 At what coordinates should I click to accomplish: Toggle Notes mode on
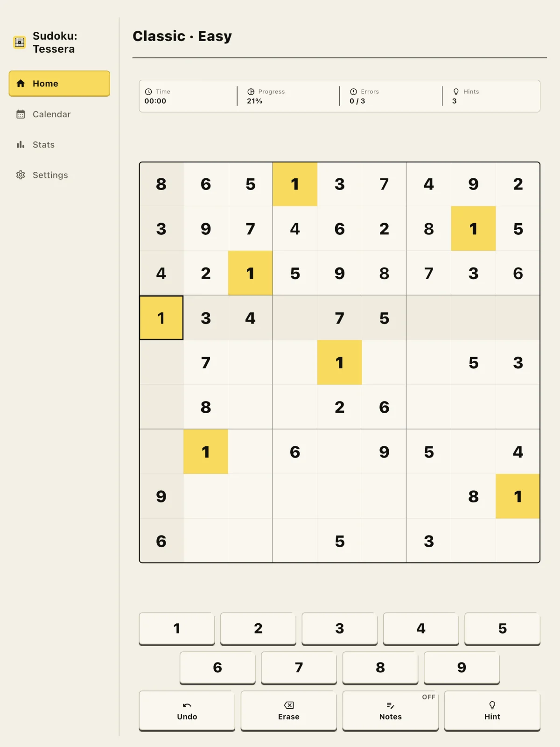click(391, 711)
